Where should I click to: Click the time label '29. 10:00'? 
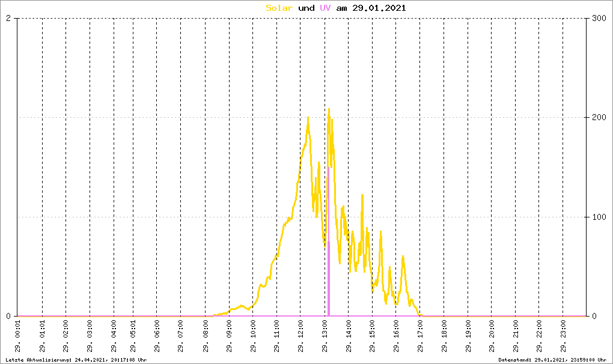tap(254, 336)
